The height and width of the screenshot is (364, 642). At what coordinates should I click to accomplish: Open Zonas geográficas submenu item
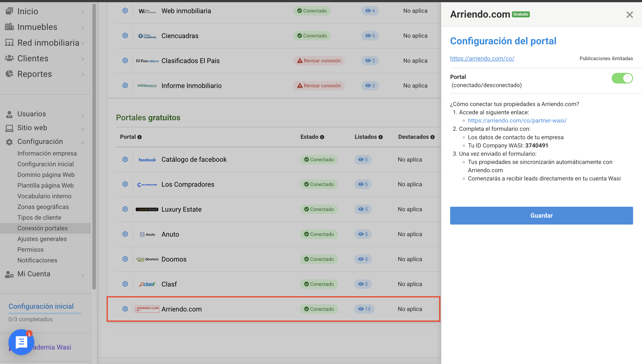(x=43, y=207)
